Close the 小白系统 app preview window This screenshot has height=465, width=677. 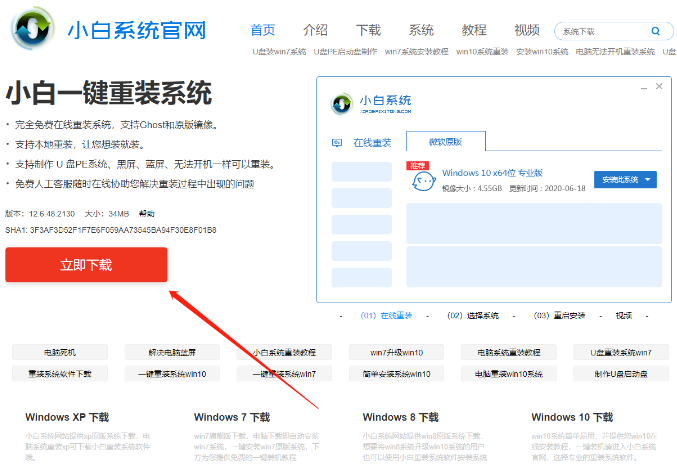pos(659,86)
